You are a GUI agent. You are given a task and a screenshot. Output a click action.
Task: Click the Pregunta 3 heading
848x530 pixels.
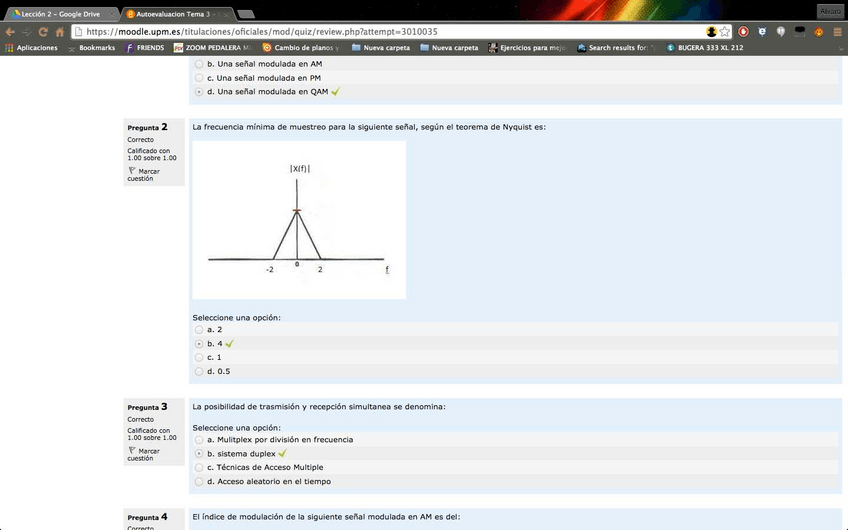coord(148,407)
